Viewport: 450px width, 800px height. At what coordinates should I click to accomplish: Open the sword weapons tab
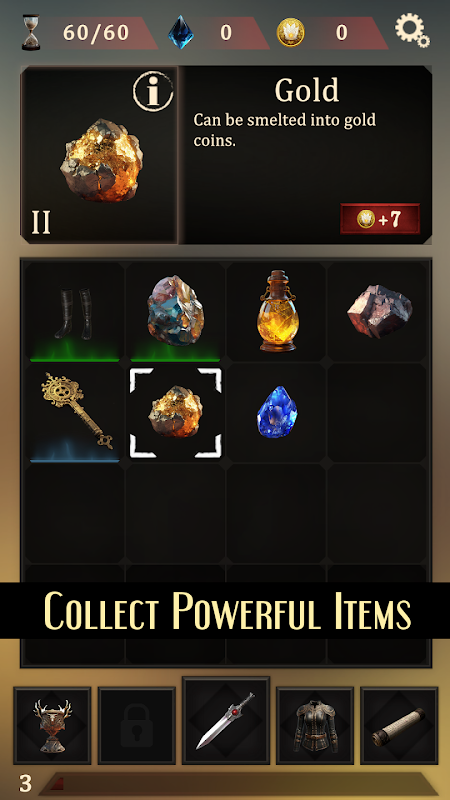click(226, 720)
